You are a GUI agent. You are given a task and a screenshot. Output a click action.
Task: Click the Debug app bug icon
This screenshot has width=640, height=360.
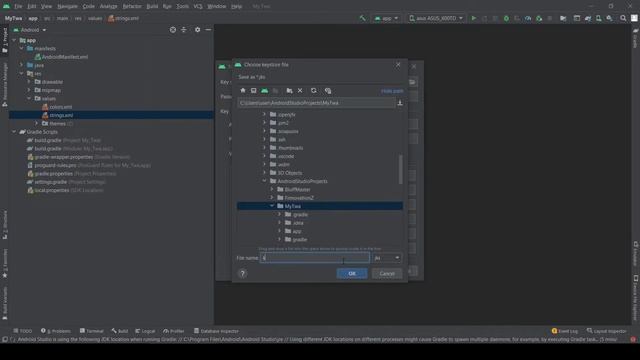[x=506, y=18]
